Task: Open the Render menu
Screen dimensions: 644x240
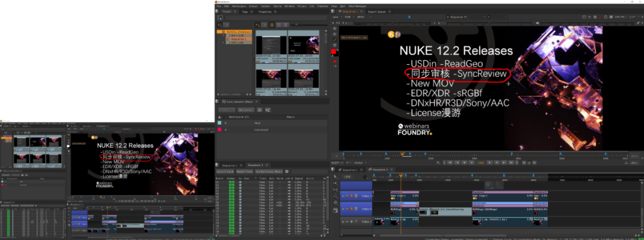Action: click(x=265, y=7)
